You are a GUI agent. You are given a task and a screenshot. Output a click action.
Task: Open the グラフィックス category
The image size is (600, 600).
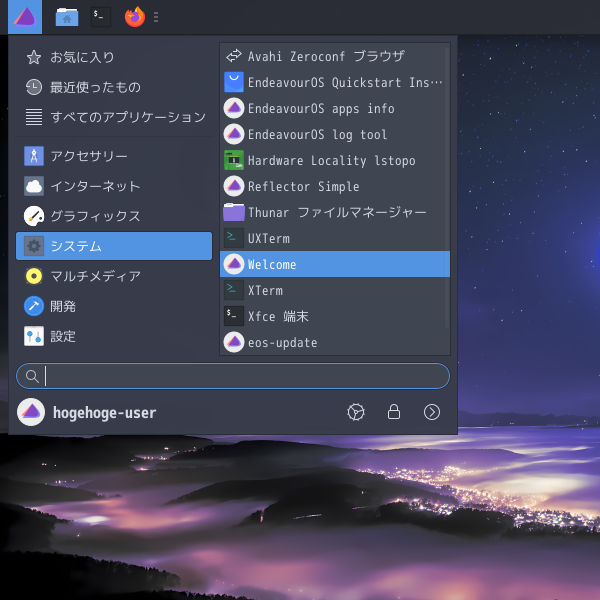[114, 216]
